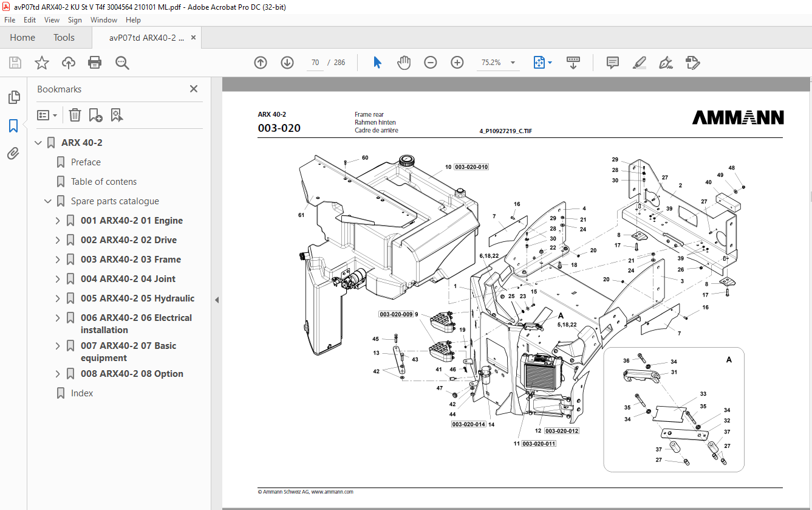
Task: Toggle the Bookmarks panel icon
Action: pyautogui.click(x=13, y=126)
